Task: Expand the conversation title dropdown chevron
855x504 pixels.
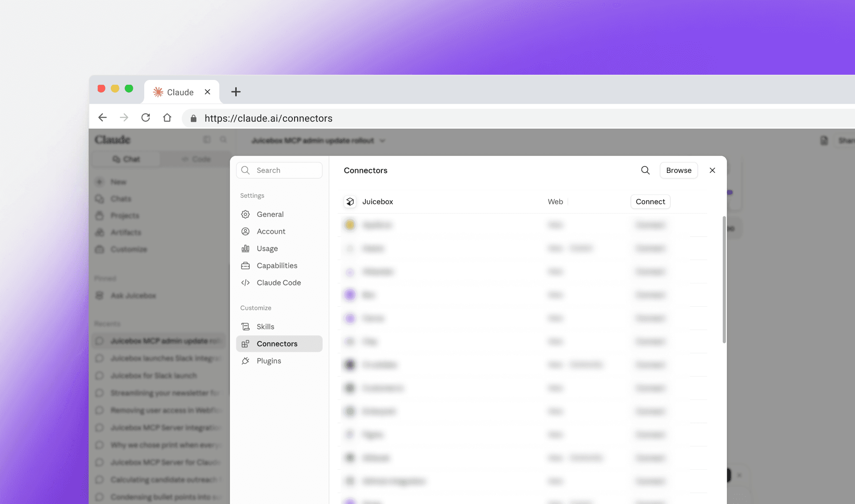Action: [x=382, y=141]
